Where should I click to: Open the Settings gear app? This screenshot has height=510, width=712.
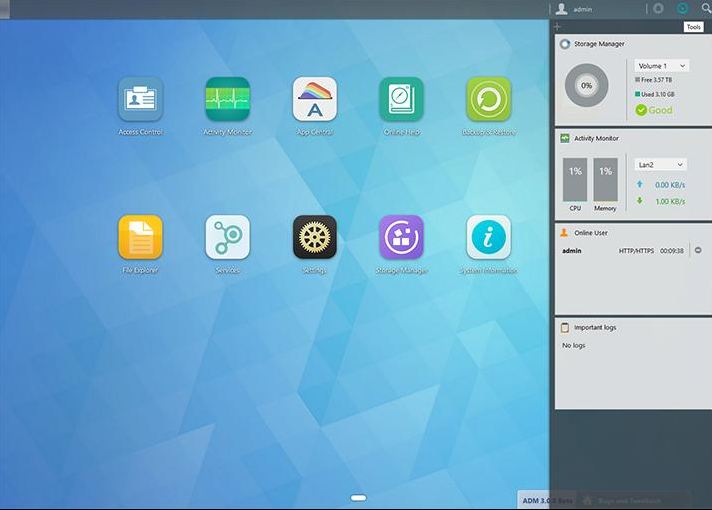[315, 237]
